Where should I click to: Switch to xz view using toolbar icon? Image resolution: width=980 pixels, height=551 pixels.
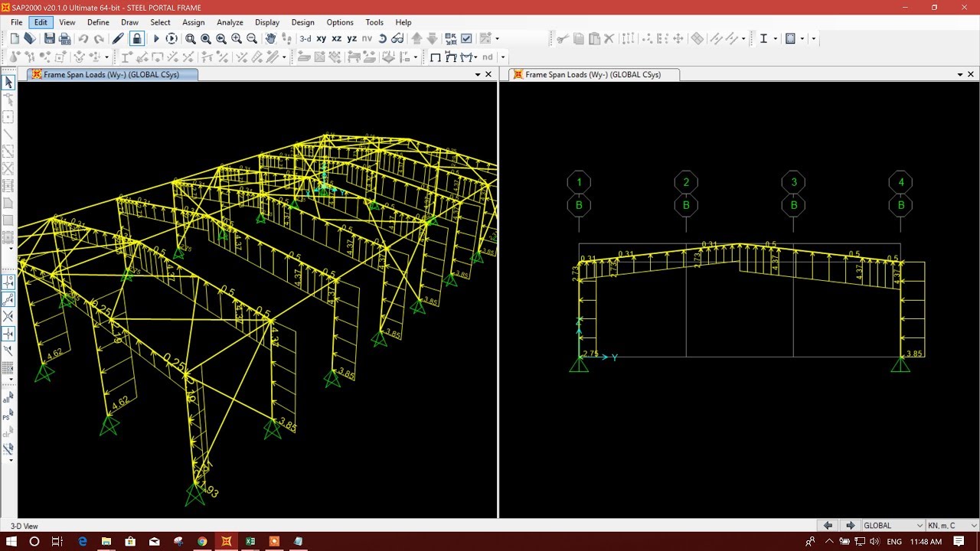coord(336,38)
